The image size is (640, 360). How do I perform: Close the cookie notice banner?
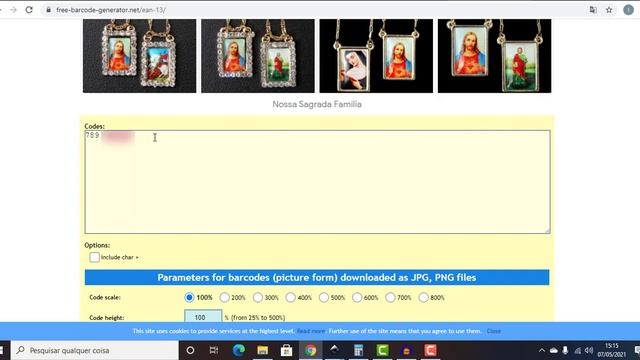tap(493, 331)
